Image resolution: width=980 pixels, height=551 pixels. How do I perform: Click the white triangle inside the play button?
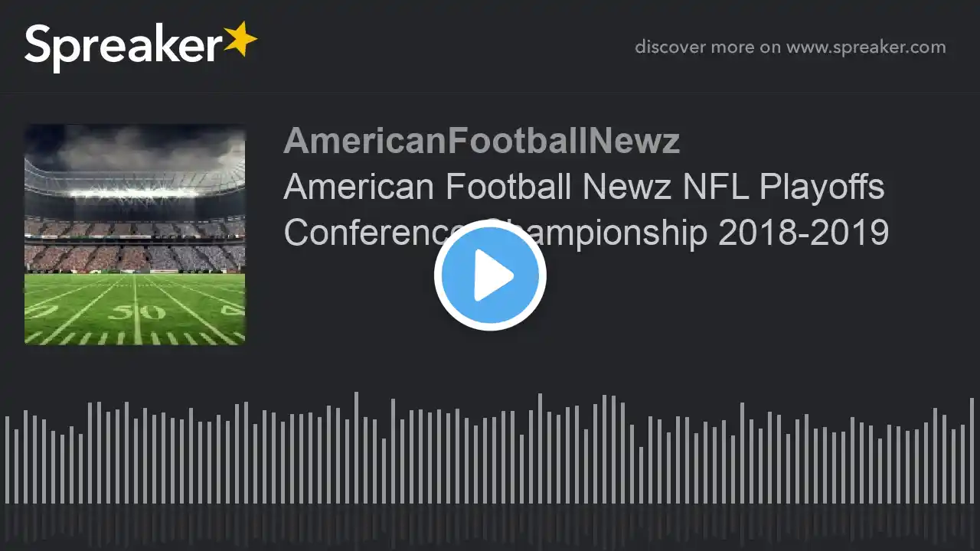(494, 275)
